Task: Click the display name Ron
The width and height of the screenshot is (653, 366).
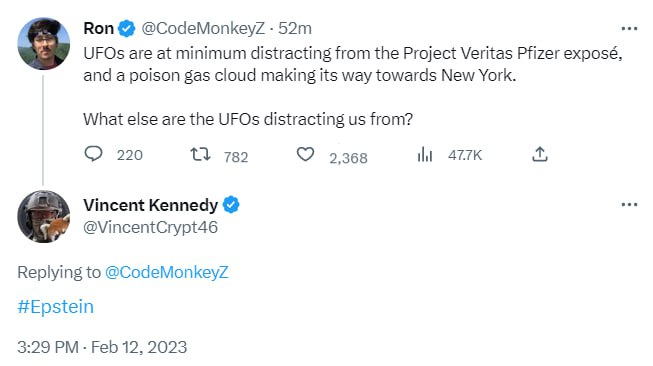Action: tap(99, 29)
